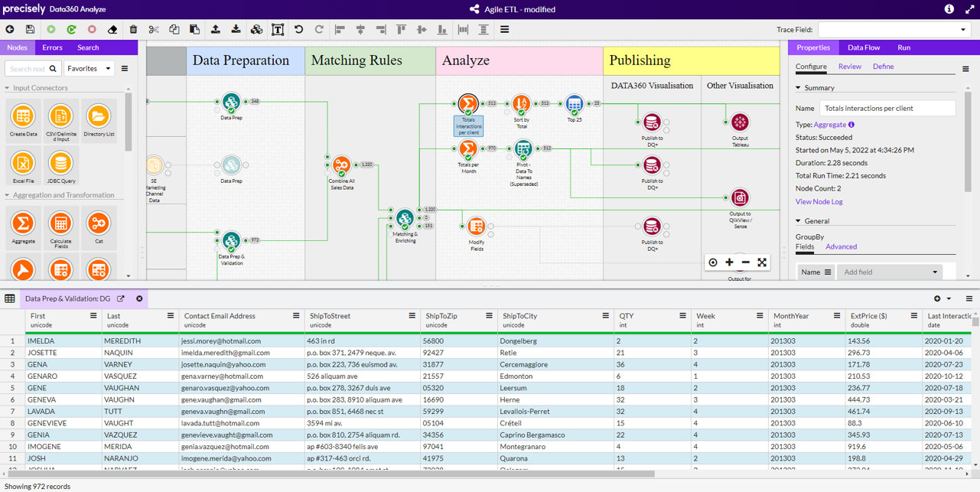The image size is (980, 492).
Task: Open the First column menu
Action: tap(93, 316)
